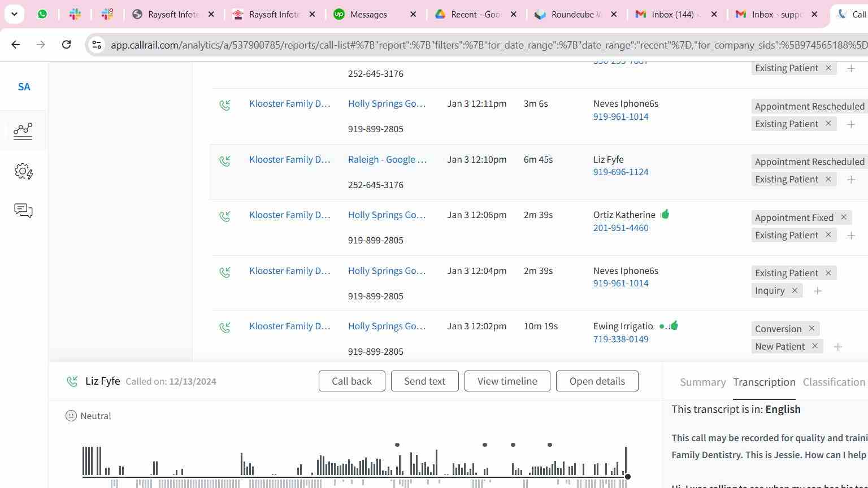Click the inbound call icon for Jan 3 12:06pm
The height and width of the screenshot is (488, 868).
(x=225, y=216)
